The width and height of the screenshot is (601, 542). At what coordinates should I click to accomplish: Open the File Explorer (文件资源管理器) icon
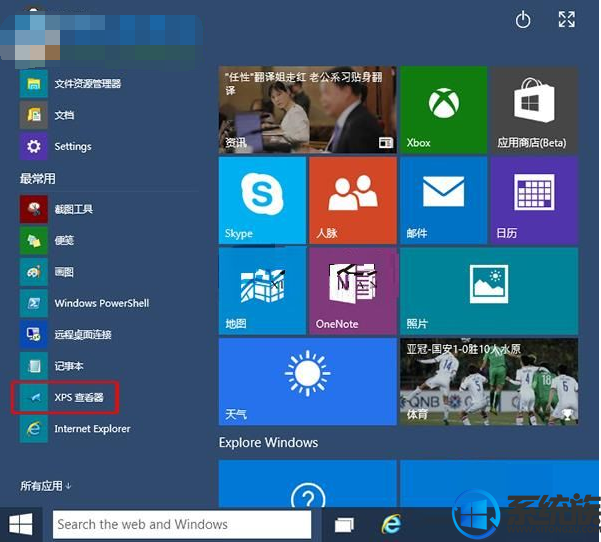point(34,84)
